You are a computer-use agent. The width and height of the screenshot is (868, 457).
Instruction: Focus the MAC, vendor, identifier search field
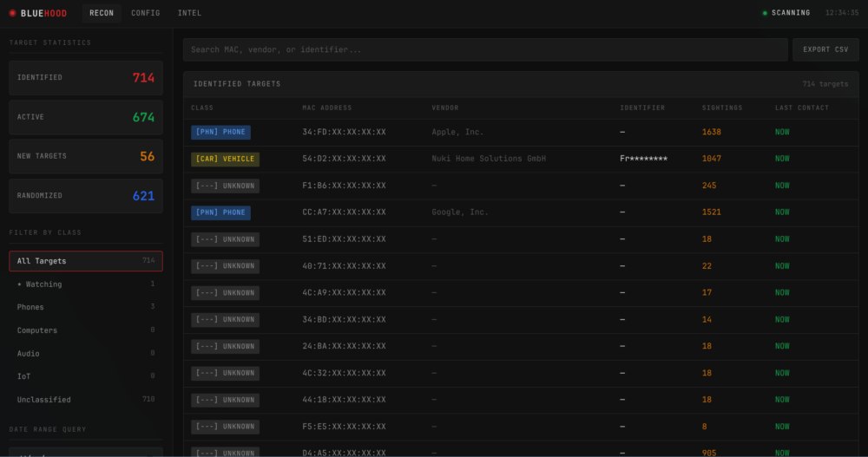pyautogui.click(x=484, y=49)
